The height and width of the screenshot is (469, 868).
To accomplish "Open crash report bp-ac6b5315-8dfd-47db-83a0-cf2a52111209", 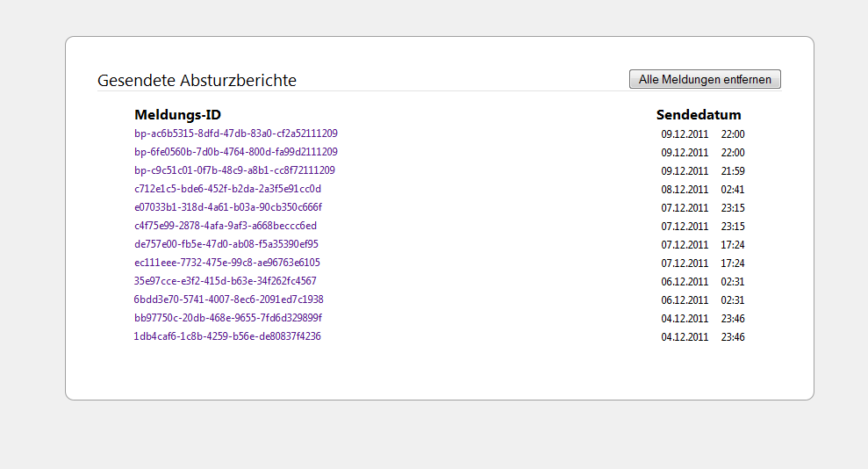I will [236, 133].
